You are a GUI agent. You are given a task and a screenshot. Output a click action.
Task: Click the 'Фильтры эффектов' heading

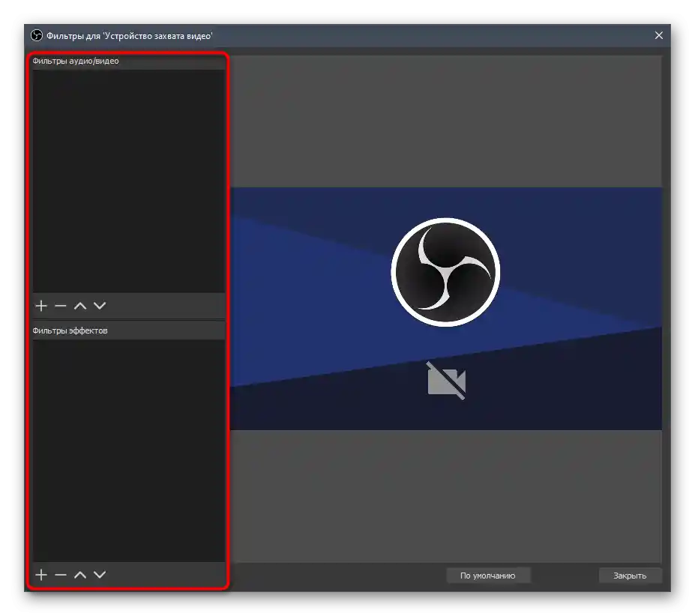(70, 330)
